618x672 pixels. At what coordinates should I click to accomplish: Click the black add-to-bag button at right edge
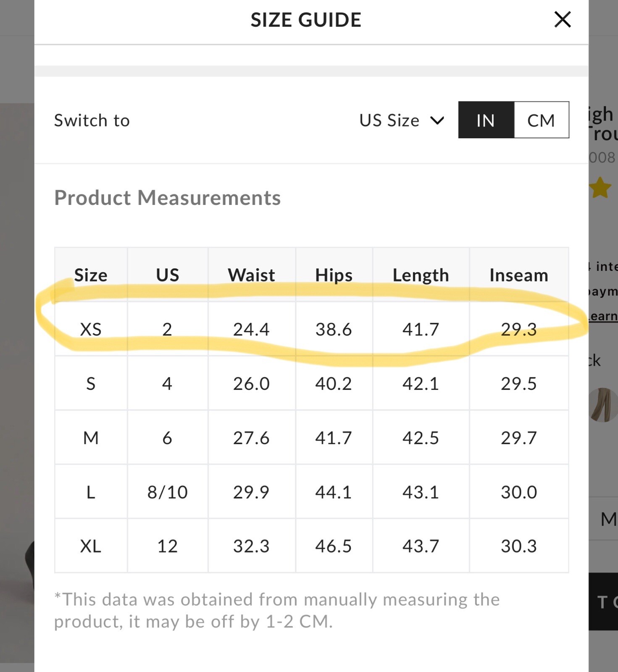click(x=603, y=601)
